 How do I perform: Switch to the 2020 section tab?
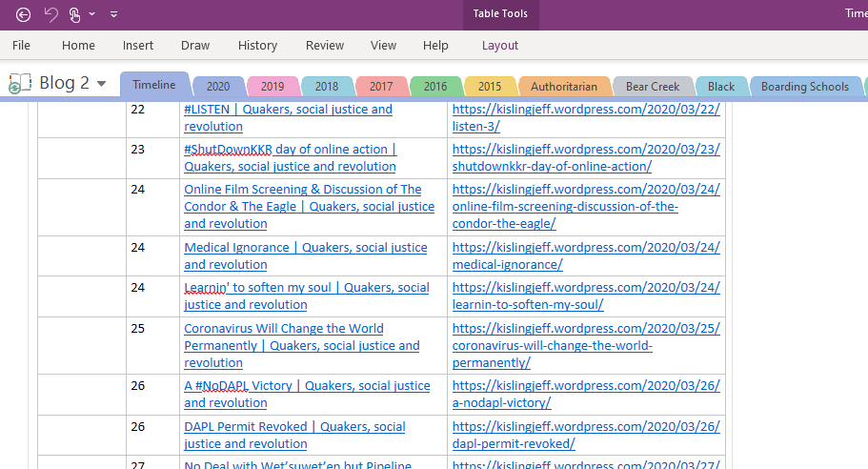pos(217,87)
